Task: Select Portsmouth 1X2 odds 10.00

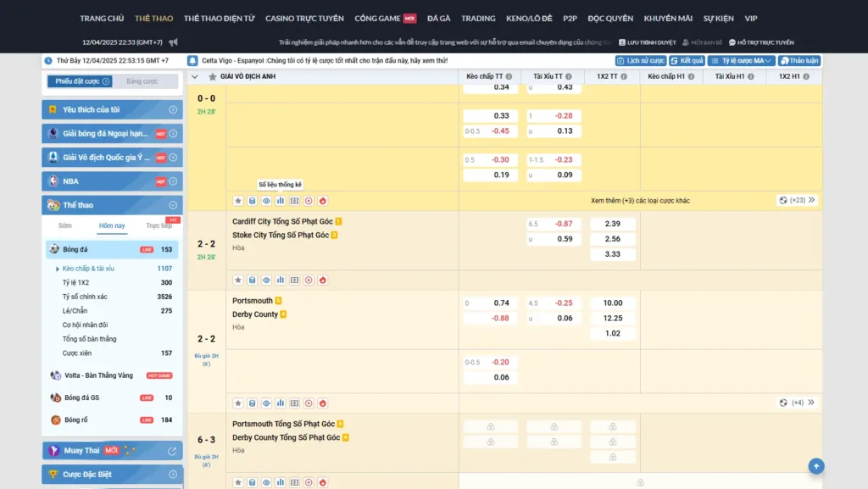Action: [x=612, y=303]
